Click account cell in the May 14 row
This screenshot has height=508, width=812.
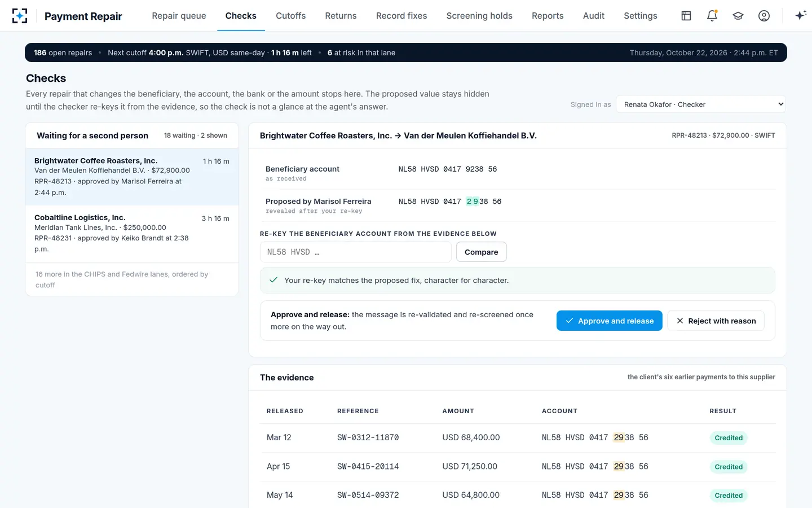pyautogui.click(x=595, y=495)
